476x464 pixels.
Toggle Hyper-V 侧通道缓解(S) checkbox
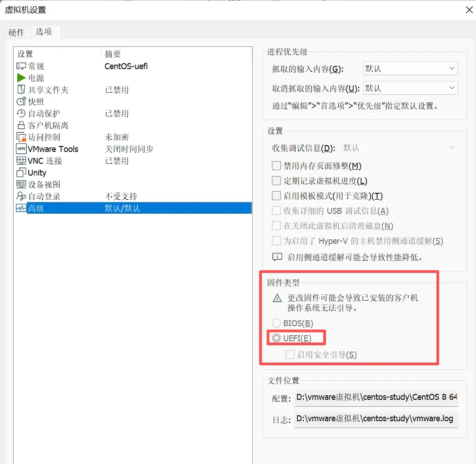[276, 241]
